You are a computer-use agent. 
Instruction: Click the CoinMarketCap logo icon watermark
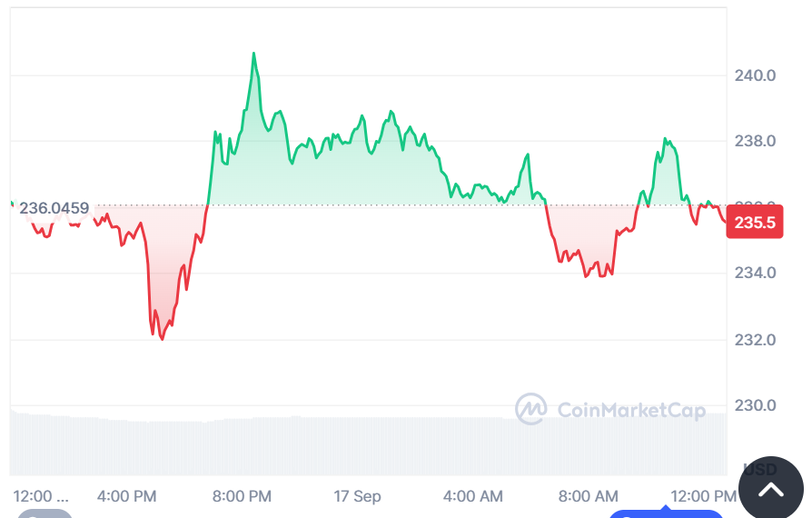tap(530, 409)
